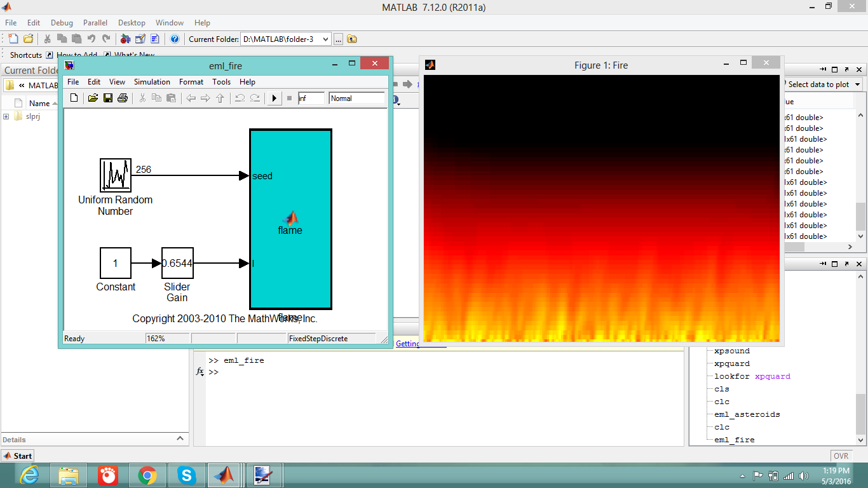
Task: Open Format menu in eml_fire window
Action: tap(191, 82)
